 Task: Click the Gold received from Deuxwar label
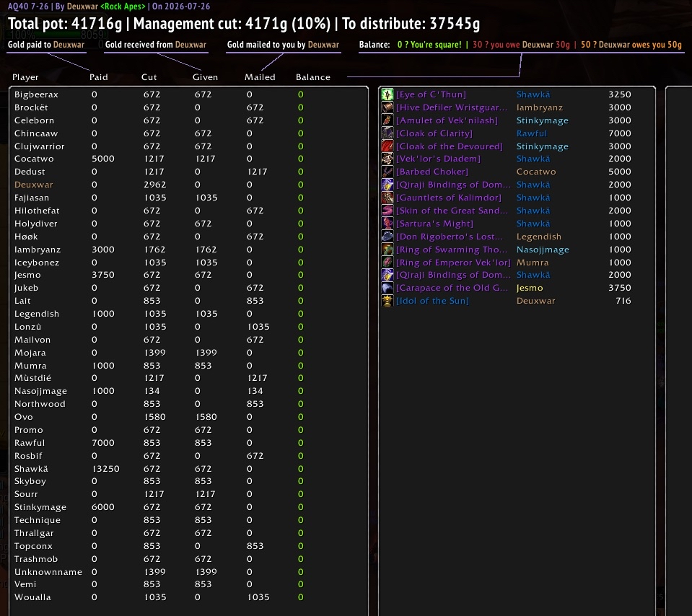pos(155,45)
